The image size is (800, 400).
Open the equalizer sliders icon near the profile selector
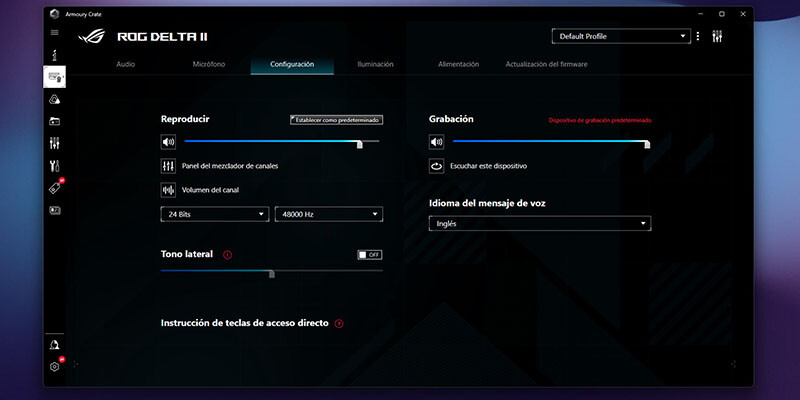[717, 36]
